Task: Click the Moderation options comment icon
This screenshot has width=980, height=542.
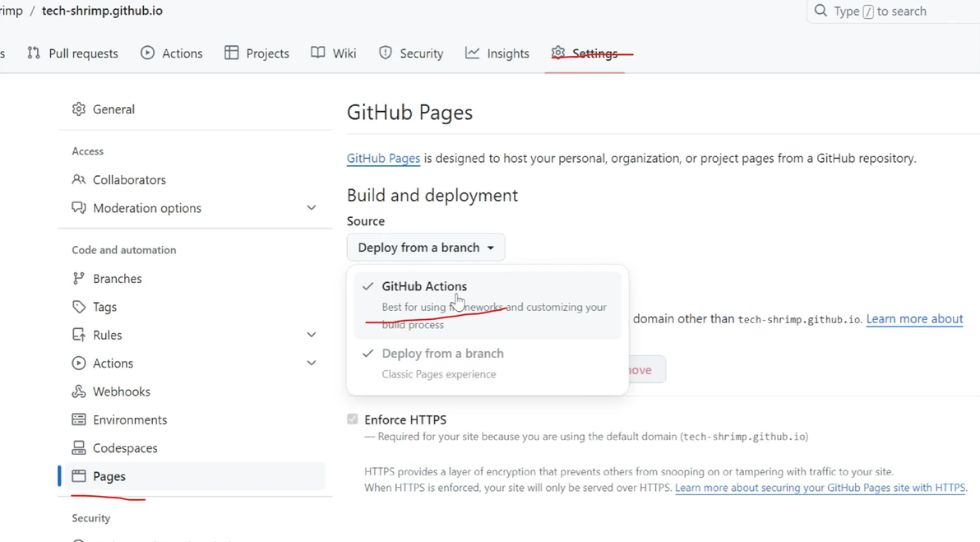Action: (x=79, y=208)
